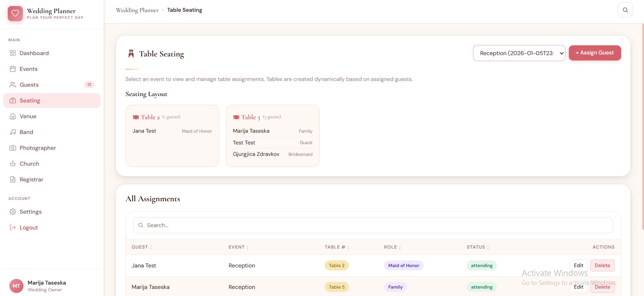Screen dimensions: 644x296
Task: Click the Events calendar icon
Action: tap(13, 69)
